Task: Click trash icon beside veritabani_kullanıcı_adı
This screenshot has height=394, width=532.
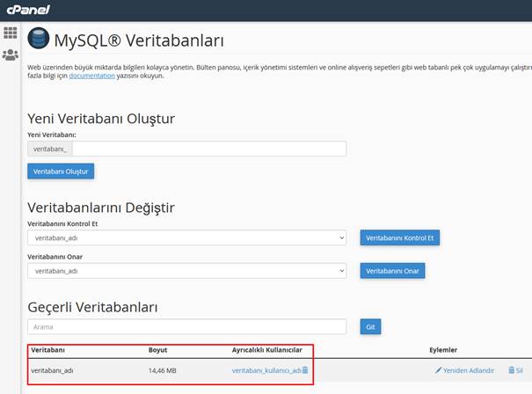Action: (305, 370)
